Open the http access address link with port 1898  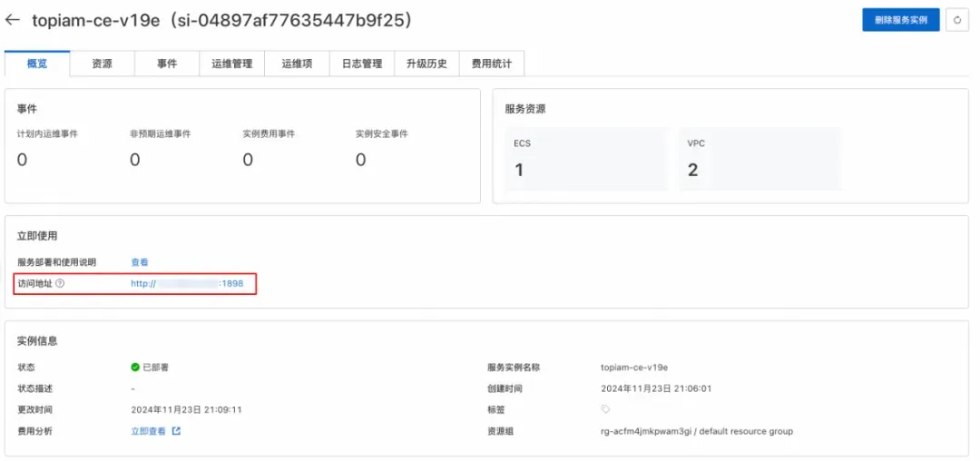tap(187, 284)
